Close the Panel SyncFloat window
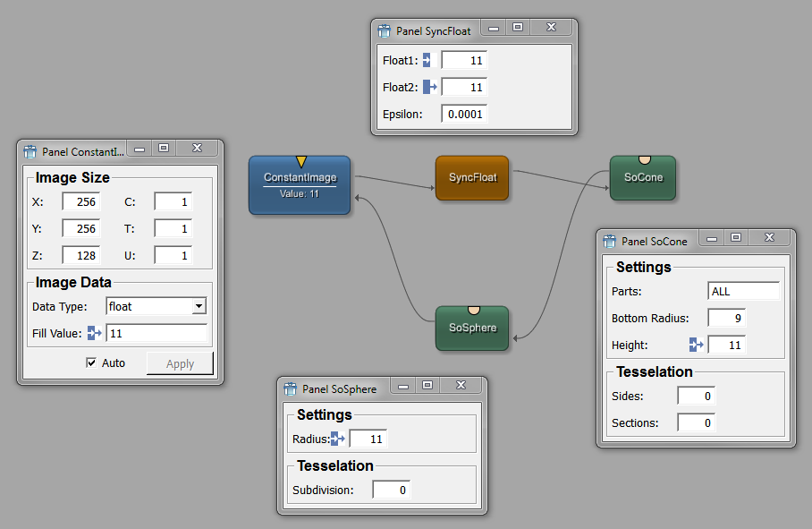Viewport: 812px width, 529px height. coord(551,28)
